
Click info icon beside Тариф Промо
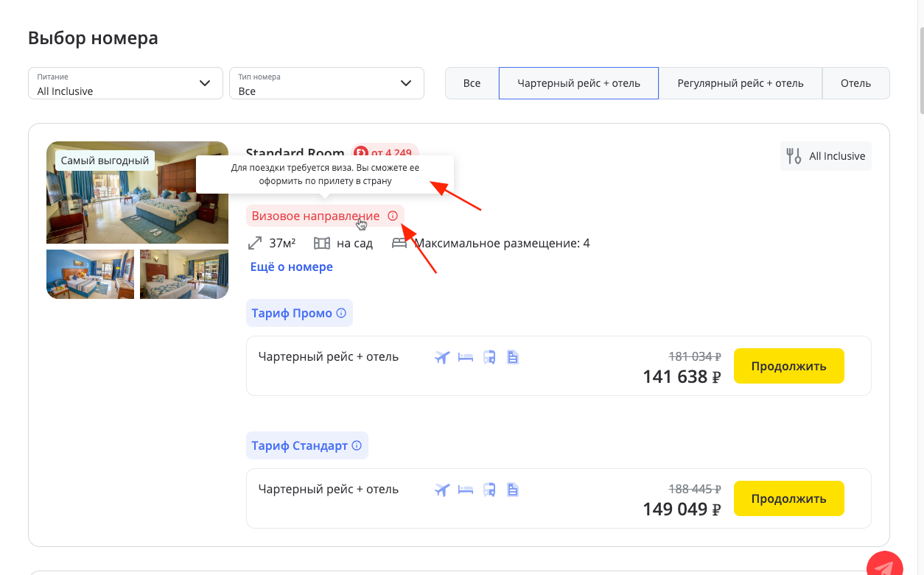pyautogui.click(x=341, y=313)
